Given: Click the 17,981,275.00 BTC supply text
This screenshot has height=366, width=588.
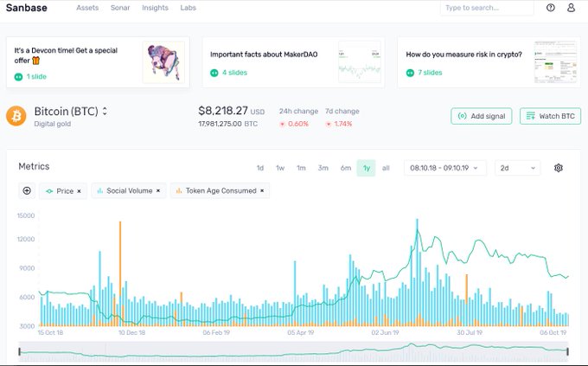Looking at the screenshot, I should (x=227, y=124).
